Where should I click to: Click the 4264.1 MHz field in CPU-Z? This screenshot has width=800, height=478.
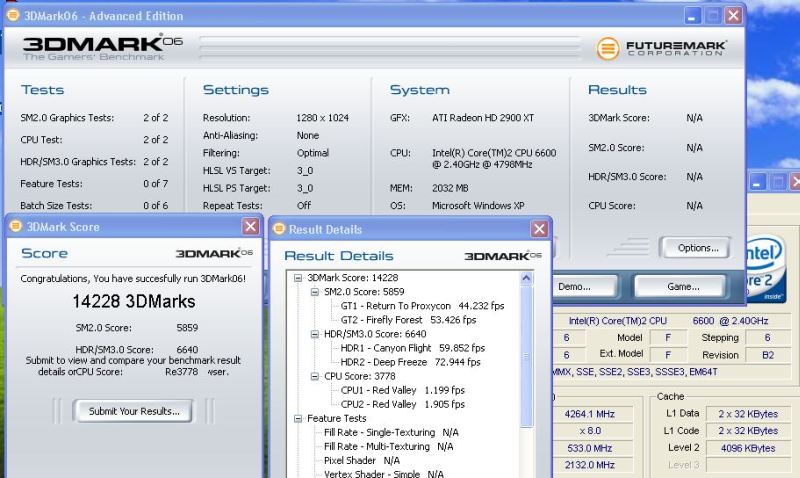[x=593, y=414]
